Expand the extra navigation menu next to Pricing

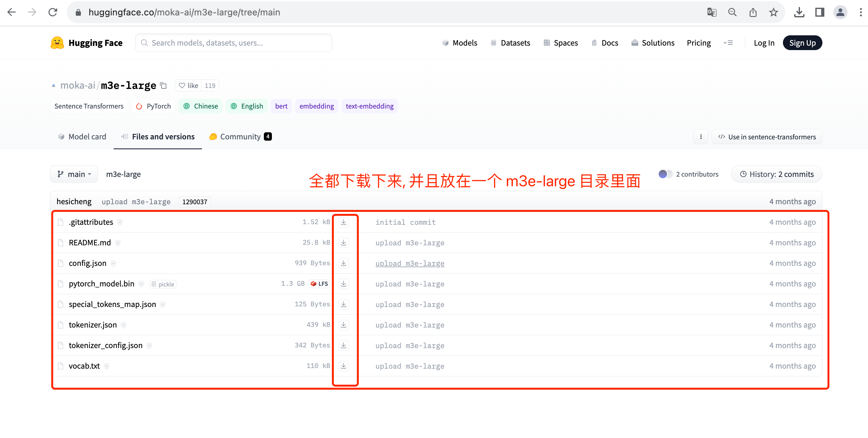[x=728, y=43]
